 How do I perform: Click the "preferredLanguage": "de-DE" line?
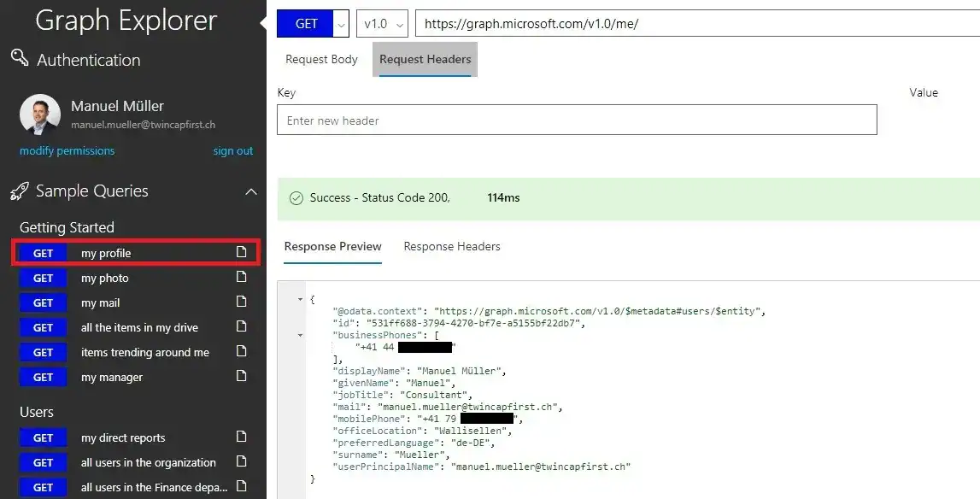click(414, 443)
